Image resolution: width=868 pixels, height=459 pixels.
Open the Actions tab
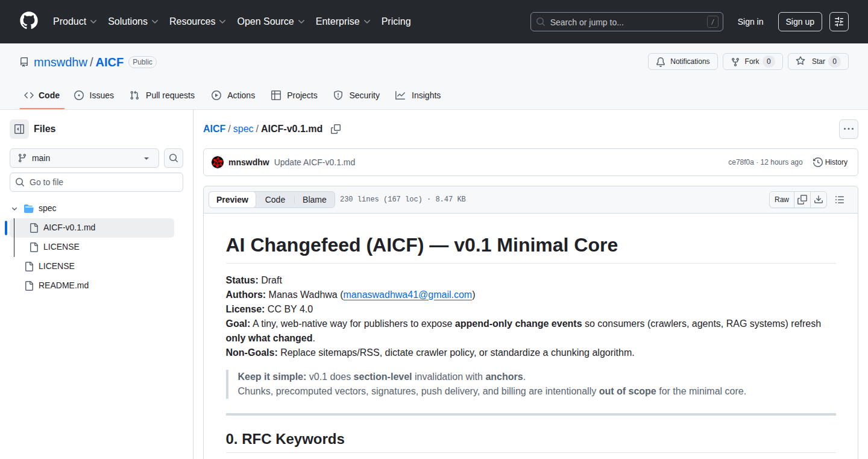click(x=233, y=95)
